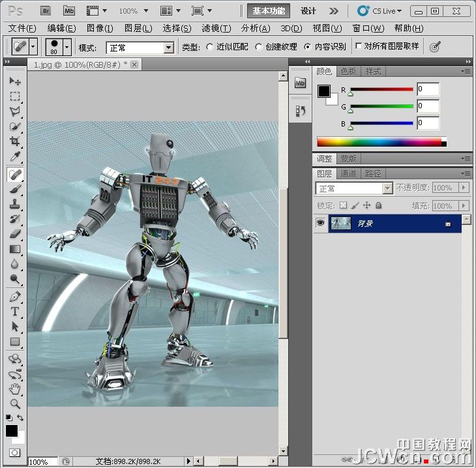Select the Quick Selection tool

pyautogui.click(x=14, y=126)
